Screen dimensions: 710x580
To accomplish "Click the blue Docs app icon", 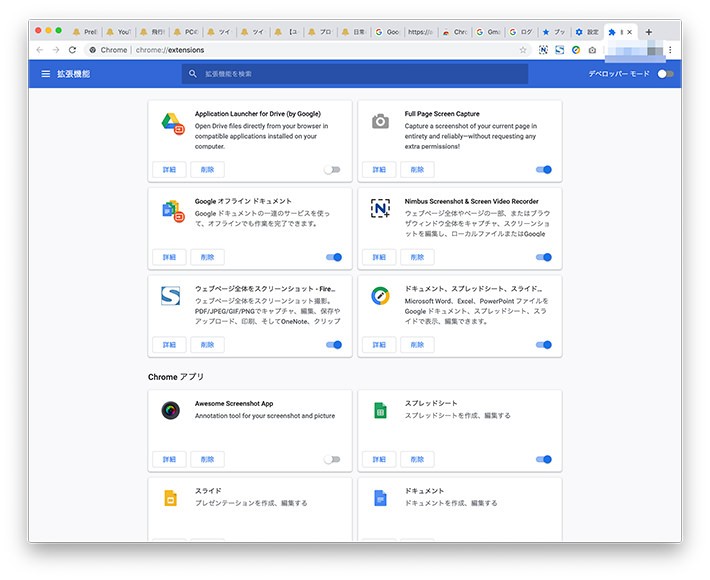I will click(x=380, y=498).
